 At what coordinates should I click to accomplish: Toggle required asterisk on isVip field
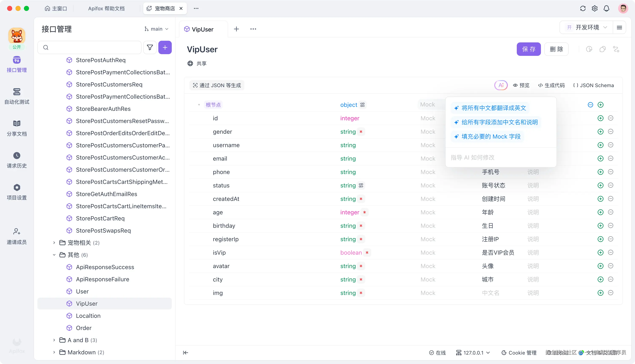367,253
